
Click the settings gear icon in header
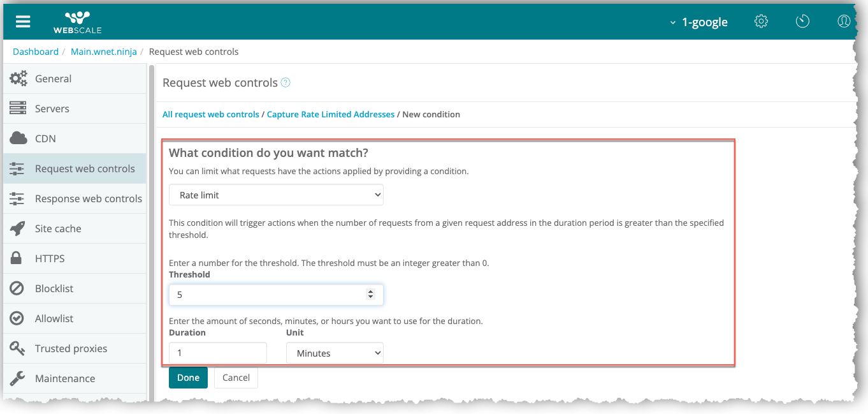pos(760,21)
